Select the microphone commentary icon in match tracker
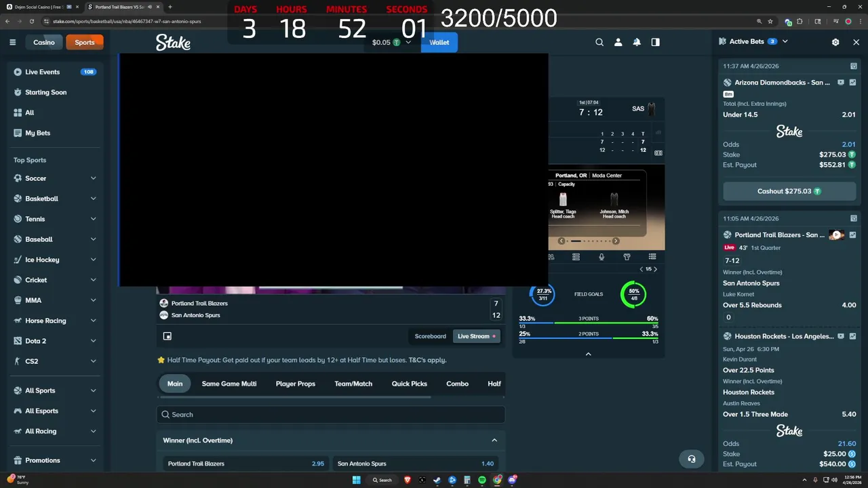The height and width of the screenshot is (488, 868). pyautogui.click(x=601, y=257)
